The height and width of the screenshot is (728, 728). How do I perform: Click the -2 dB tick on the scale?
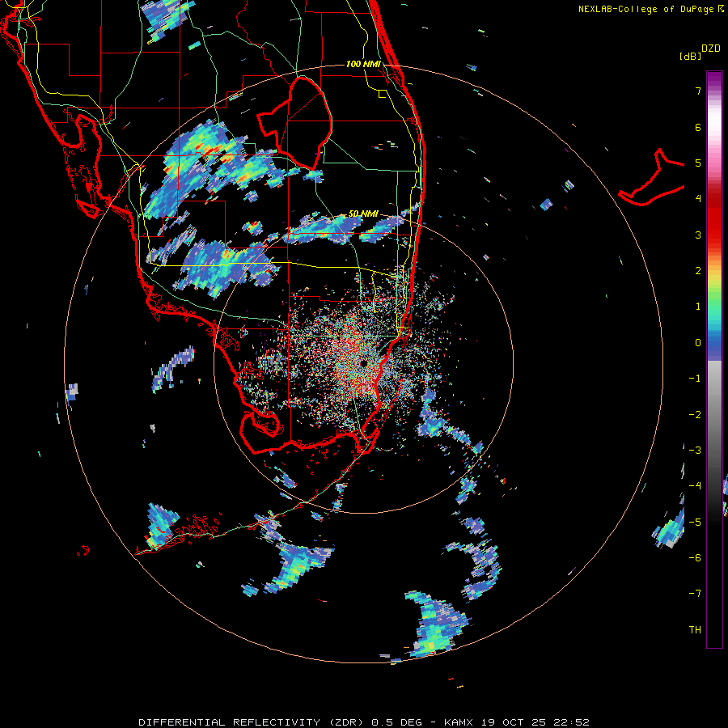click(x=695, y=415)
